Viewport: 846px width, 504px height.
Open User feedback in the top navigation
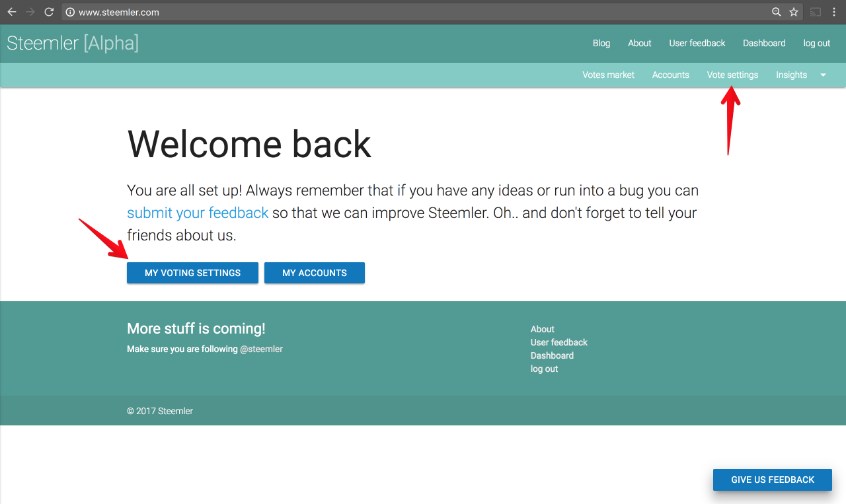click(x=697, y=43)
